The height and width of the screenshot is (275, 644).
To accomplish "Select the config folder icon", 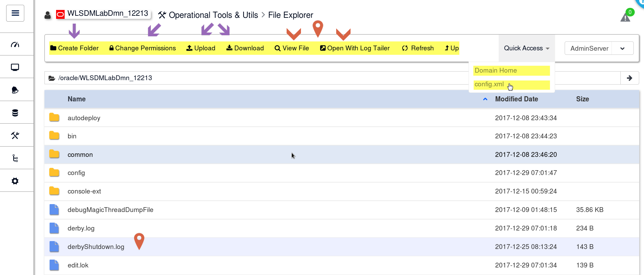I will [54, 172].
